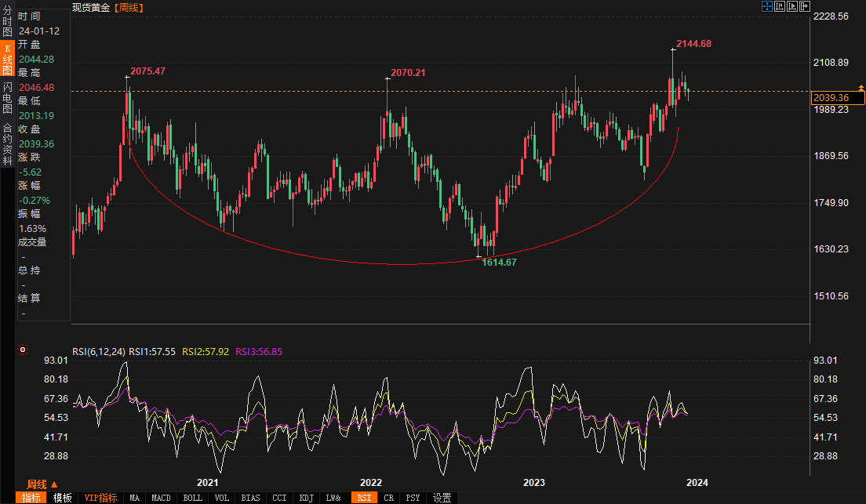Image resolution: width=866 pixels, height=504 pixels.
Task: Open the 闪电图 tick chart tab
Action: pyautogui.click(x=7, y=97)
